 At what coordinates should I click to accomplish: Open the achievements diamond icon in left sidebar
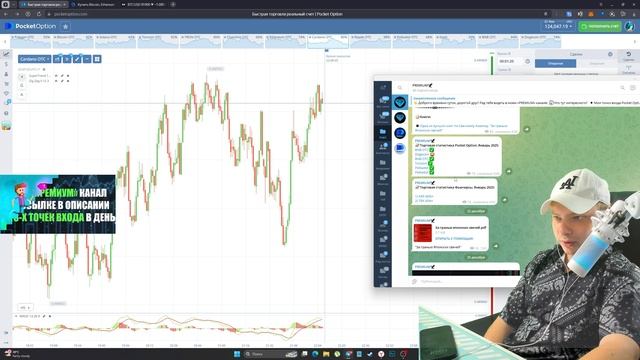coord(6,93)
